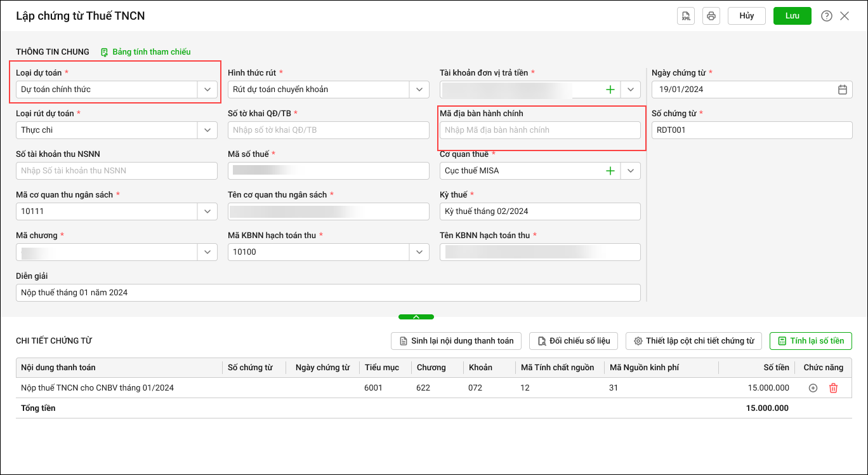Expand the Loại dự toán dropdown
Screen dimensions: 868x475
207,90
